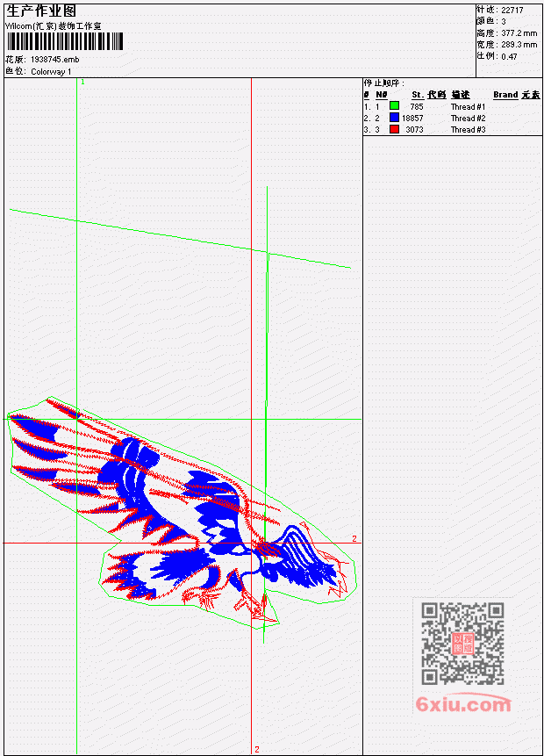The width and height of the screenshot is (544, 756).
Task: Click the barcode under the studio name
Action: tap(65, 41)
